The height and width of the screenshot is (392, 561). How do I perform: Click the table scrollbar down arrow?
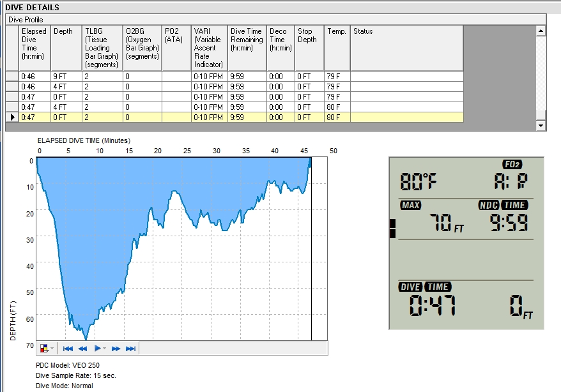click(541, 125)
